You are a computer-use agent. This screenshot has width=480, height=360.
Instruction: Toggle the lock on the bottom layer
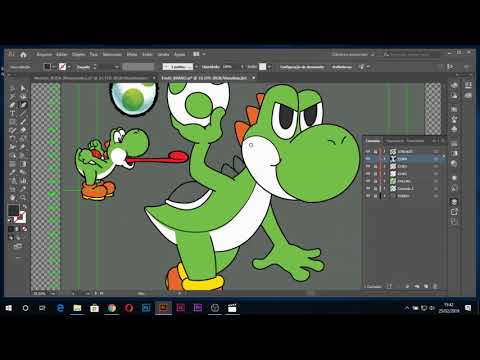tap(375, 196)
